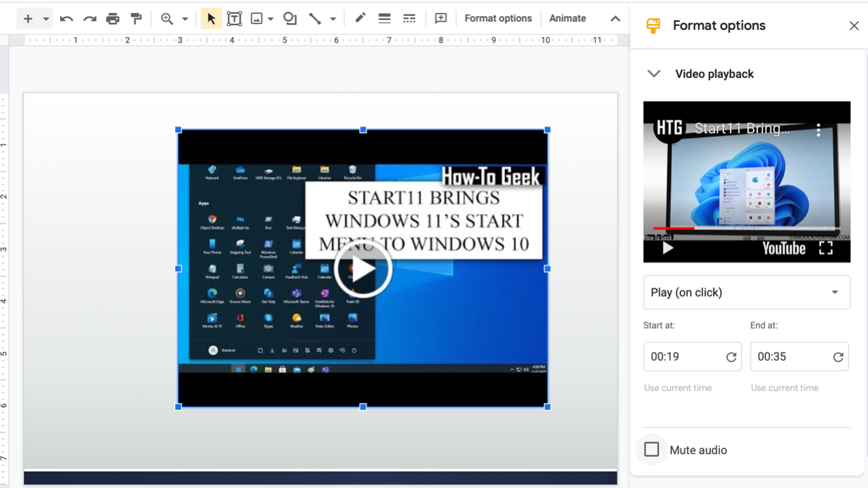Screen dimensions: 868x488
Task: Select the Line tool
Action: click(x=316, y=18)
